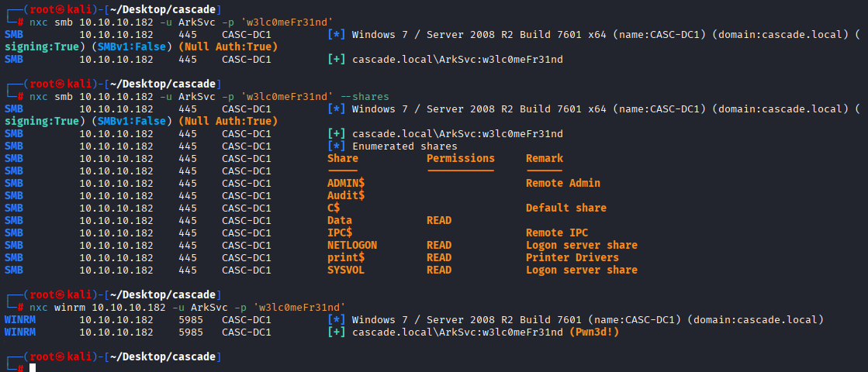This screenshot has height=372, width=868.
Task: Click the Remote Admin remark text
Action: pos(563,183)
